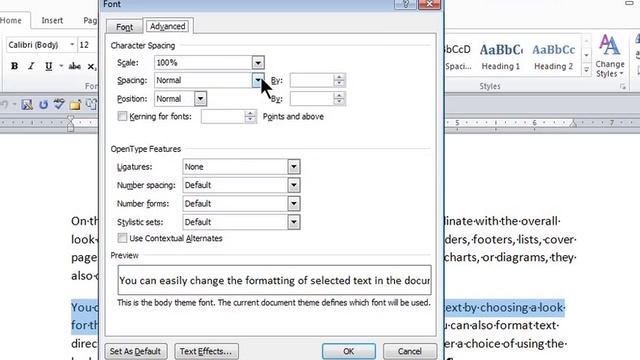Image resolution: width=640 pixels, height=360 pixels.
Task: Select the No Spacing style thumbnail
Action: coord(458,56)
